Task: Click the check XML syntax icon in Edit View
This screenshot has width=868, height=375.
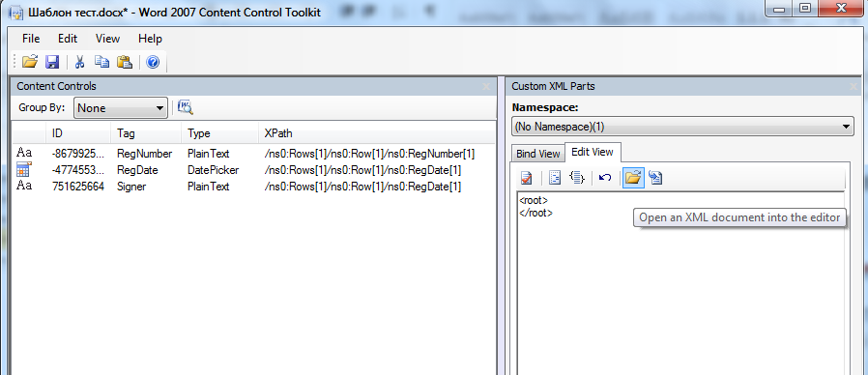Action: pos(527,178)
